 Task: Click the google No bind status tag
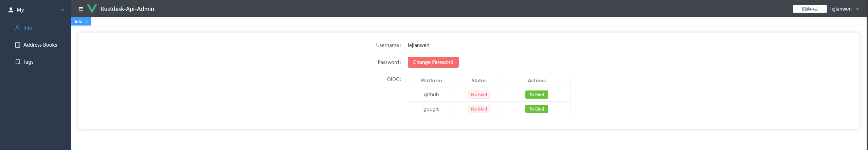[x=478, y=109]
